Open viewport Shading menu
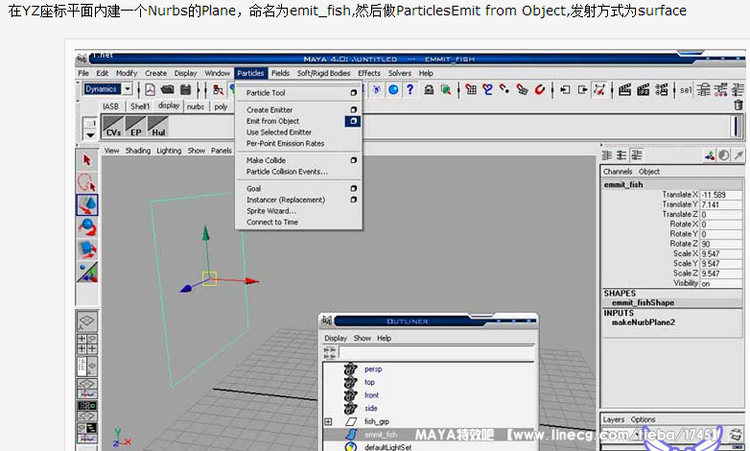This screenshot has height=451, width=750. click(x=138, y=151)
